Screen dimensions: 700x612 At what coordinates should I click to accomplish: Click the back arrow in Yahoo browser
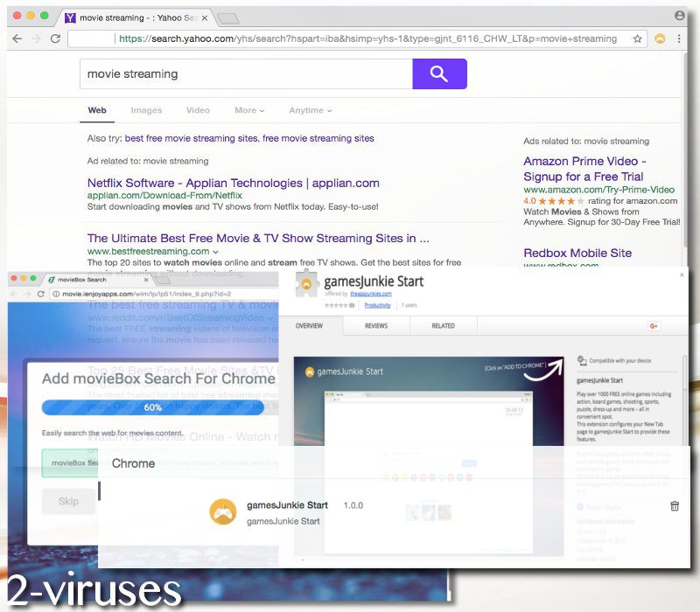17,38
